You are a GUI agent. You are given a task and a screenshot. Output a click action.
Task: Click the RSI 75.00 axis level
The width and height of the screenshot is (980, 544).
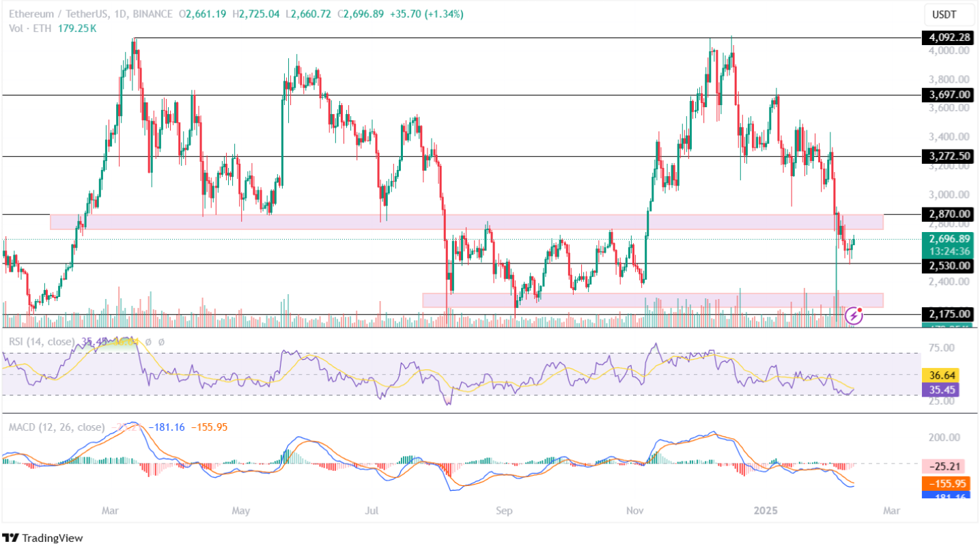click(x=942, y=348)
